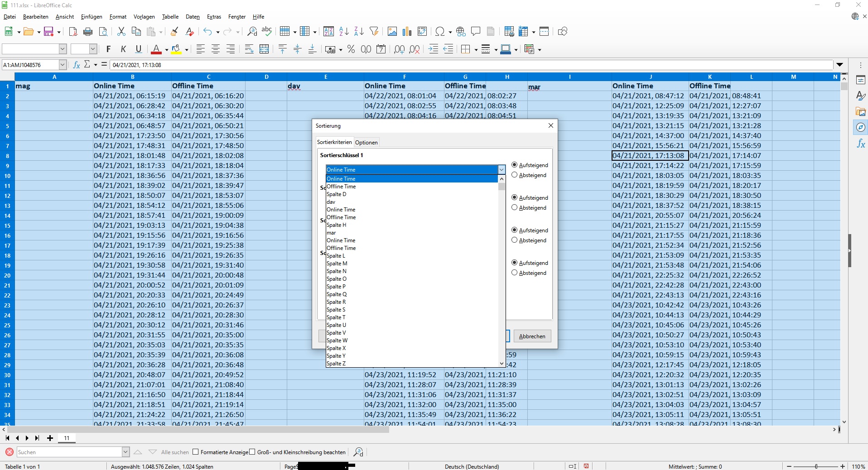Open the sidebar Properties icon
The width and height of the screenshot is (868, 470).
click(x=861, y=80)
